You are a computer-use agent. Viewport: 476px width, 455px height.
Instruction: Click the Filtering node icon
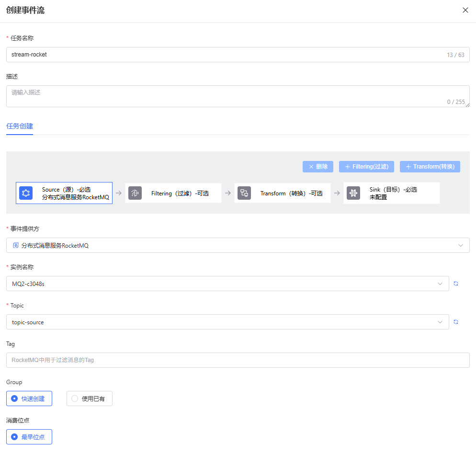tap(135, 193)
